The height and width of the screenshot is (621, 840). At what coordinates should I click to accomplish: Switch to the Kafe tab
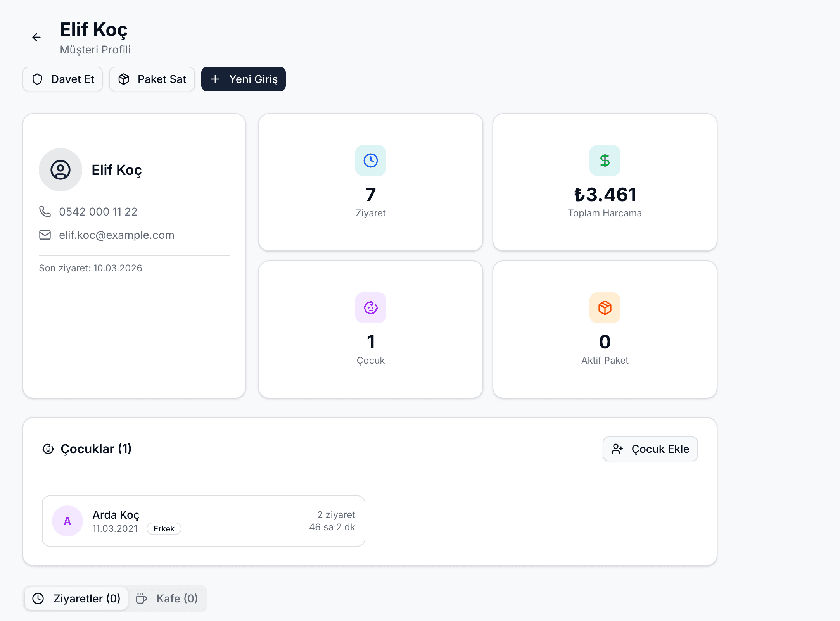pyautogui.click(x=168, y=599)
